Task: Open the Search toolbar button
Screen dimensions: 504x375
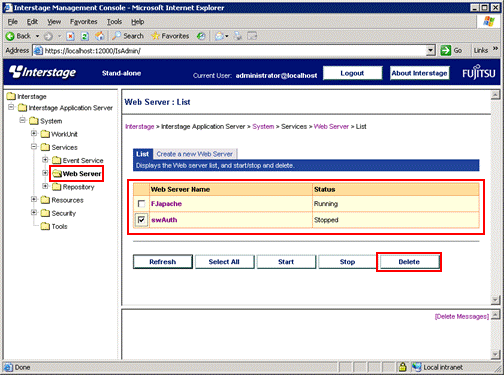Action: [128, 36]
